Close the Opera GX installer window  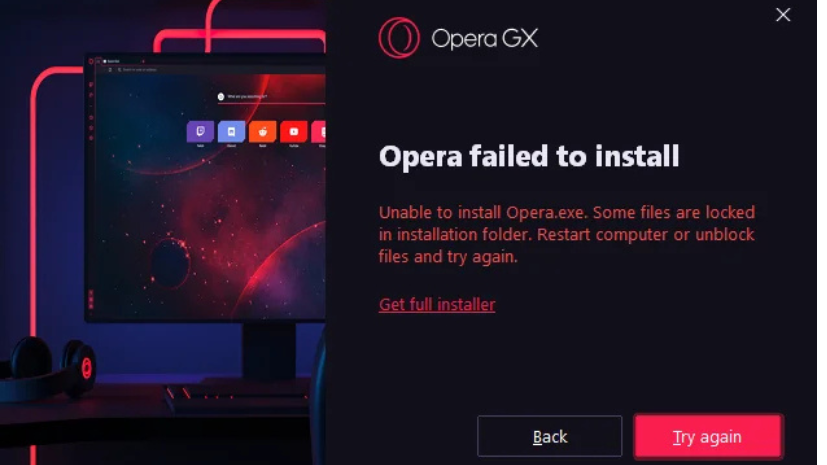[783, 15]
